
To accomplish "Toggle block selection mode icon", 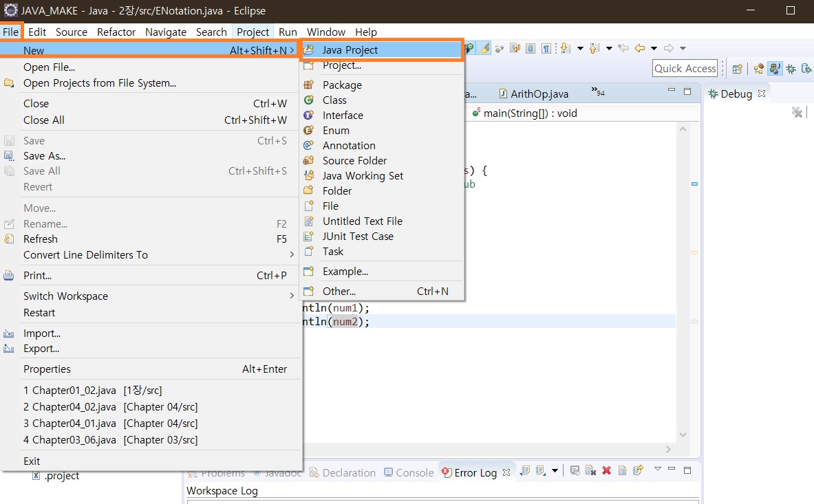I will click(531, 48).
